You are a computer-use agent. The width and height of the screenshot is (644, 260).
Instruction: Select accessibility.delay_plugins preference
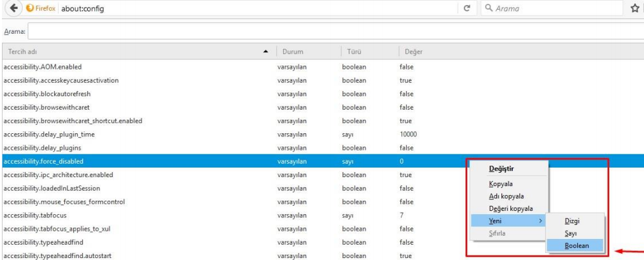click(x=42, y=148)
